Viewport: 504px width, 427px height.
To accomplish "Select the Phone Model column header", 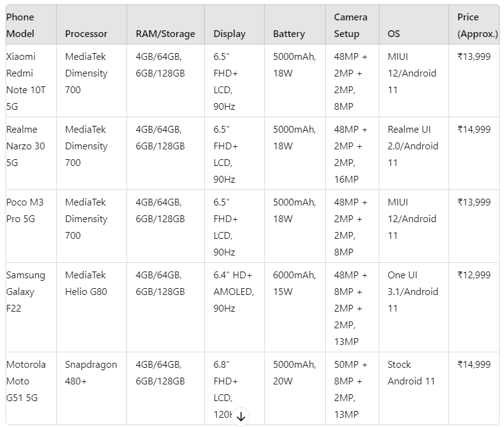I will point(31,25).
